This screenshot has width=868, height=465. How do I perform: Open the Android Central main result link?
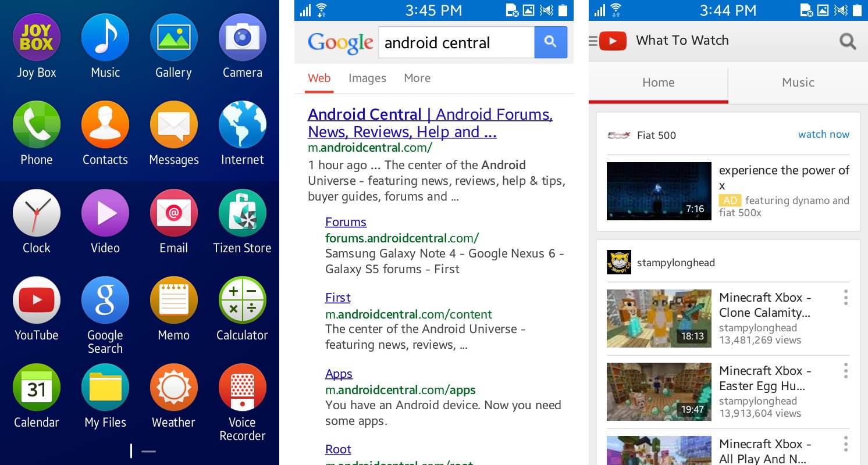[430, 123]
